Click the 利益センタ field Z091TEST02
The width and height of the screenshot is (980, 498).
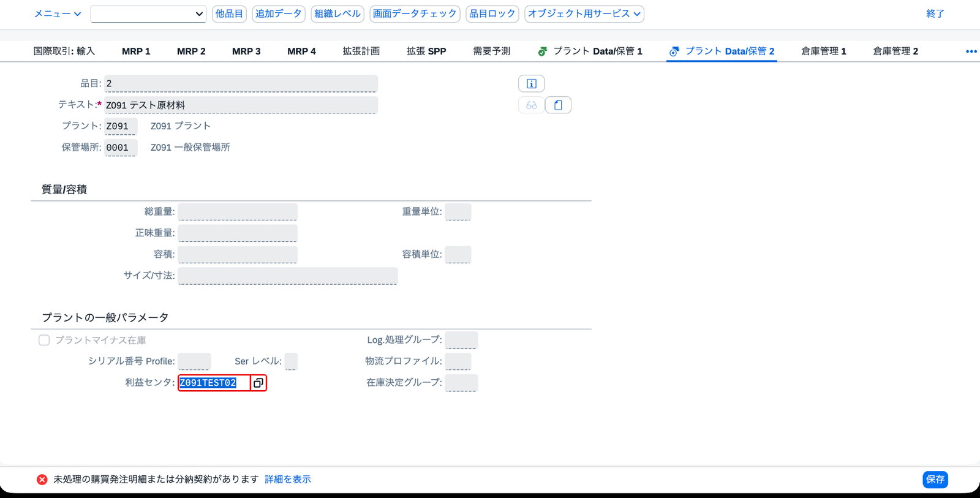coord(214,383)
